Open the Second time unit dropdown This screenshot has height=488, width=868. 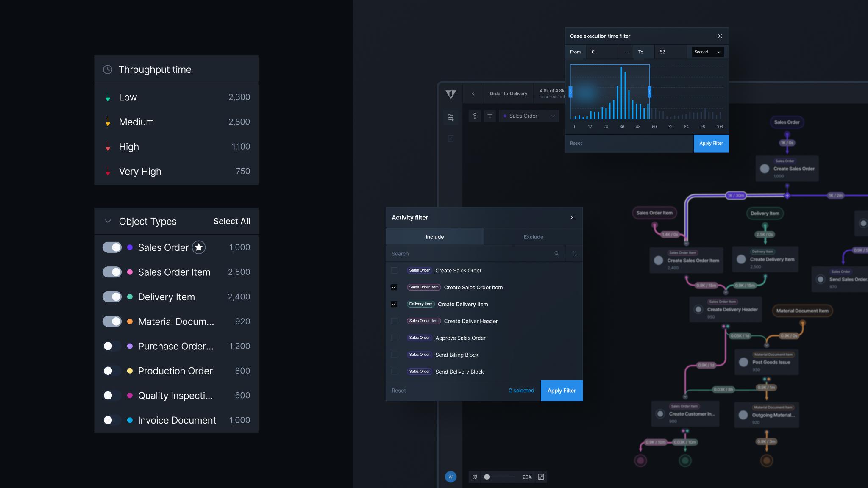[707, 52]
